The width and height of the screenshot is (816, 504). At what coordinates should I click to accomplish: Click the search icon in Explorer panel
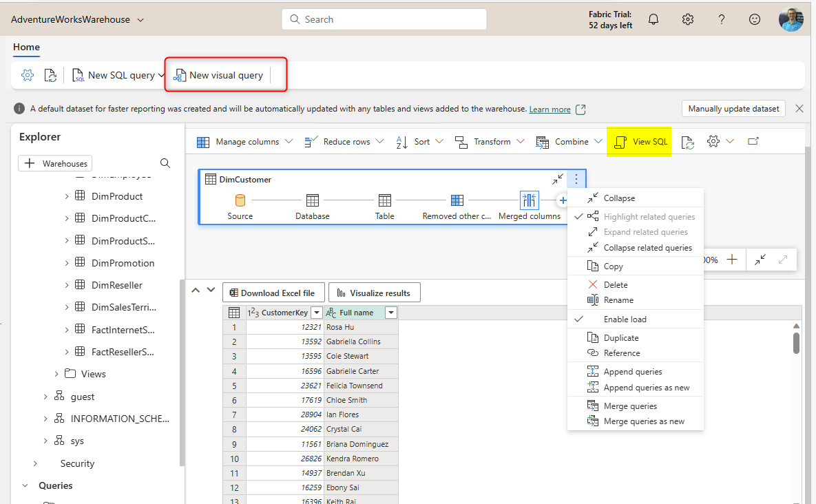[165, 163]
